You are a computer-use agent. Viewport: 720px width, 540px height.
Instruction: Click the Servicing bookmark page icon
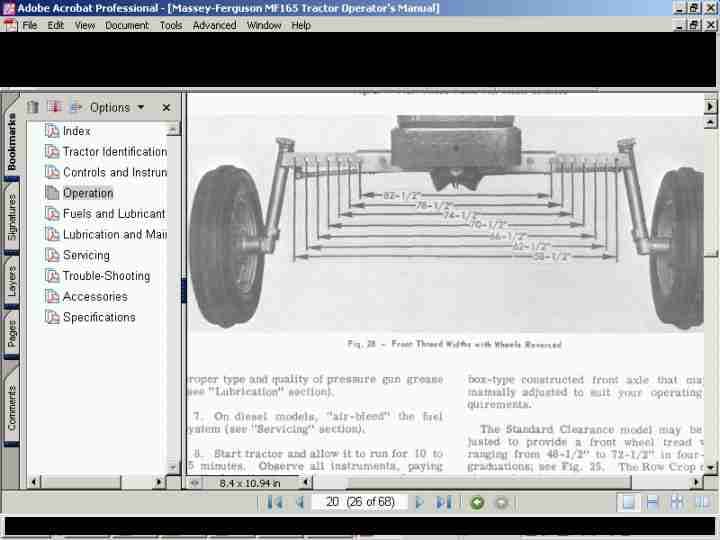click(52, 255)
